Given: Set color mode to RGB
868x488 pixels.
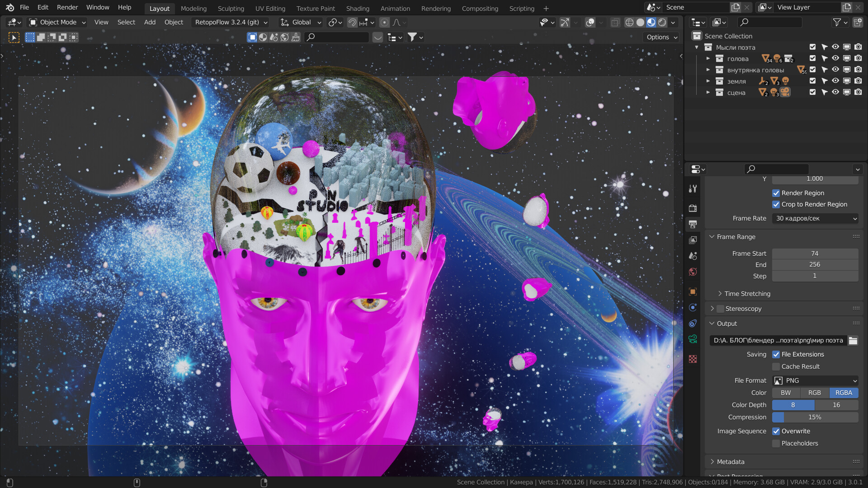Looking at the screenshot, I should pyautogui.click(x=814, y=393).
